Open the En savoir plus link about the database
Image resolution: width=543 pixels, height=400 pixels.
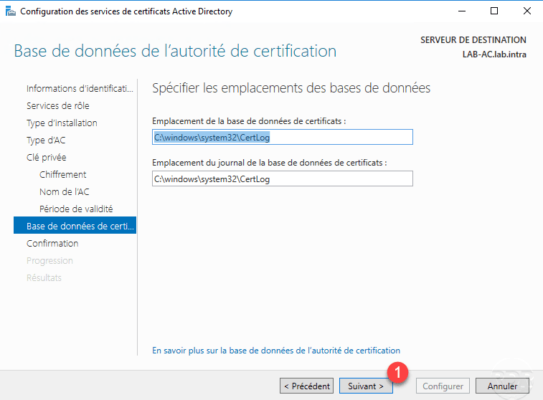tap(276, 350)
